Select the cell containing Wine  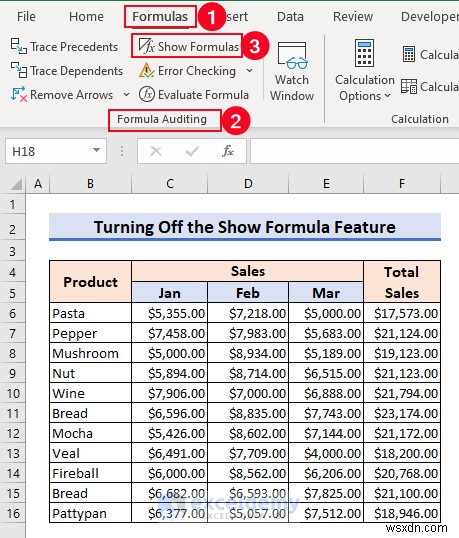click(x=91, y=393)
